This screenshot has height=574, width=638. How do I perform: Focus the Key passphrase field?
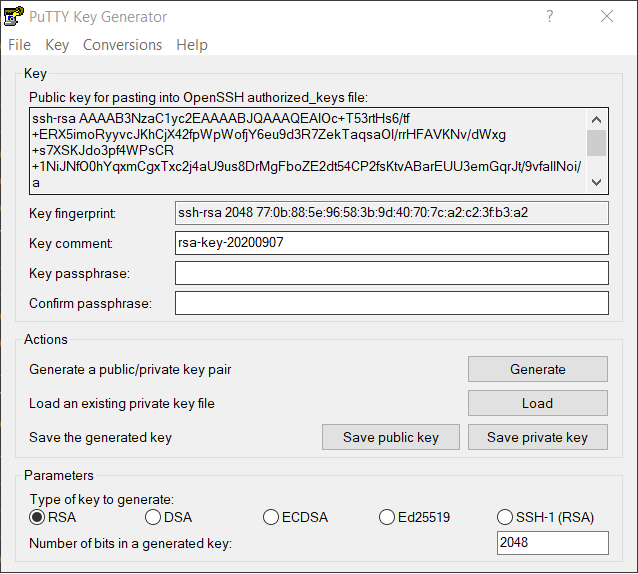392,273
